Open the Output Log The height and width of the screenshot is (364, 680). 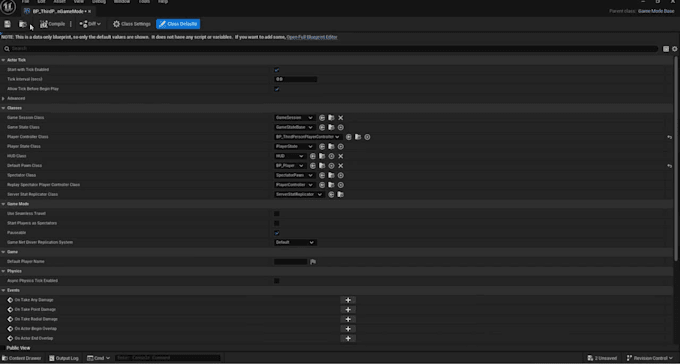click(x=64, y=358)
